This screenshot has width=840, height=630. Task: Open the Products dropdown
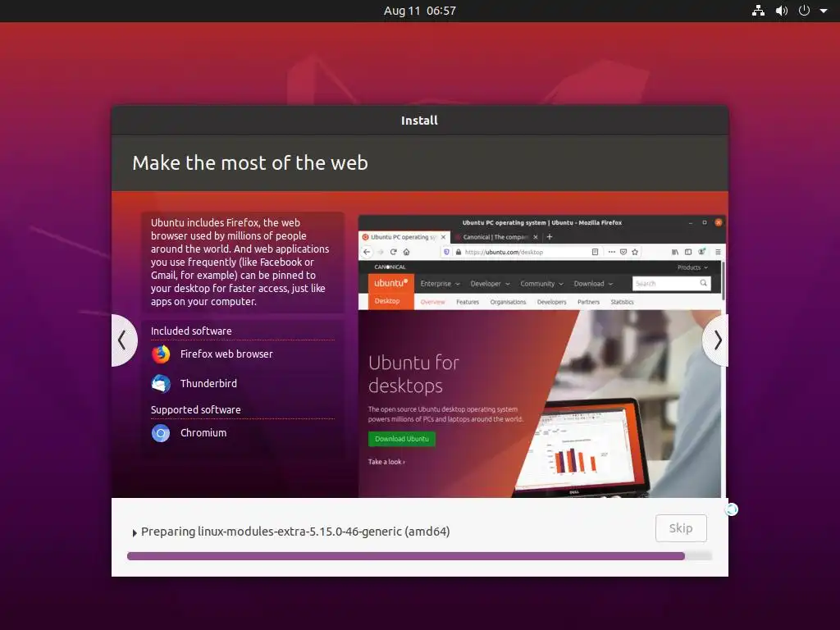coord(692,267)
